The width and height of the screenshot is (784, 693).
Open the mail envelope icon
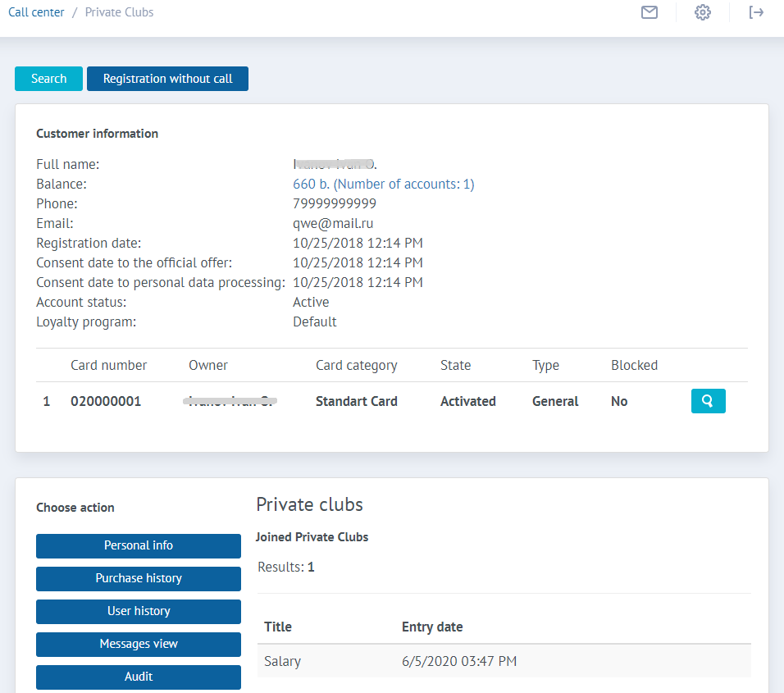(x=650, y=12)
